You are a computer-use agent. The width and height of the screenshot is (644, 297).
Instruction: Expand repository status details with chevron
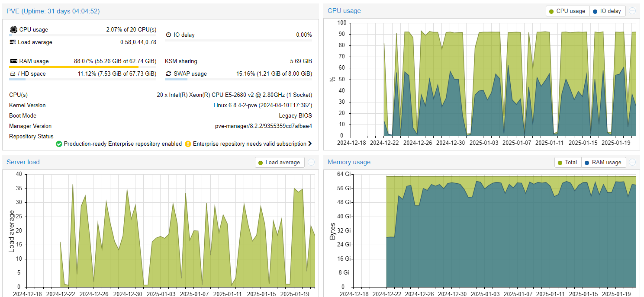(x=310, y=144)
